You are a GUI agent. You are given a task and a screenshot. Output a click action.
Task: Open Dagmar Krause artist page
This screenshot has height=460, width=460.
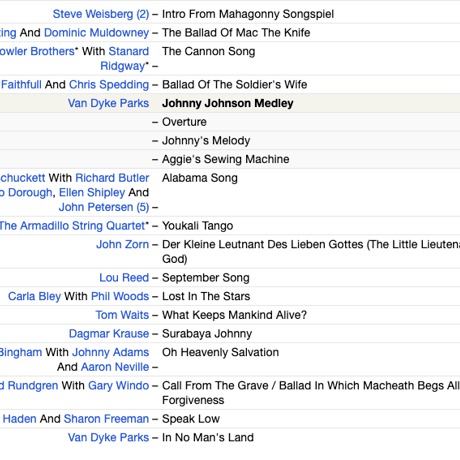pos(109,334)
